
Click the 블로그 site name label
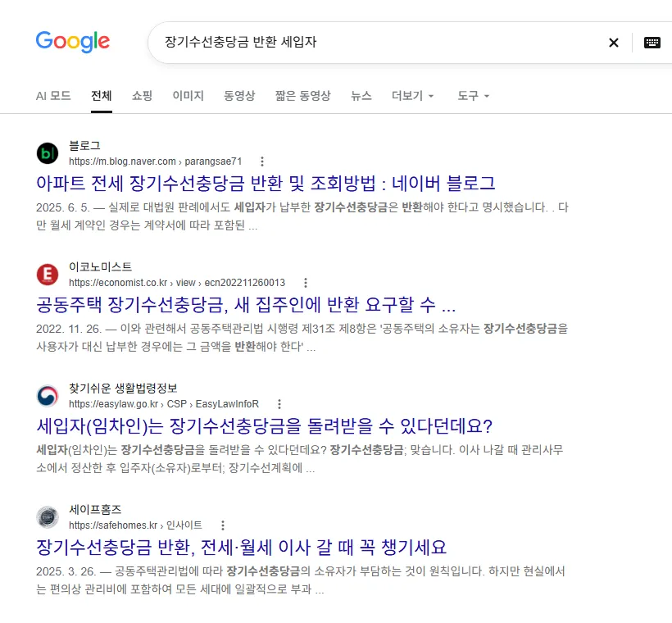pos(85,146)
